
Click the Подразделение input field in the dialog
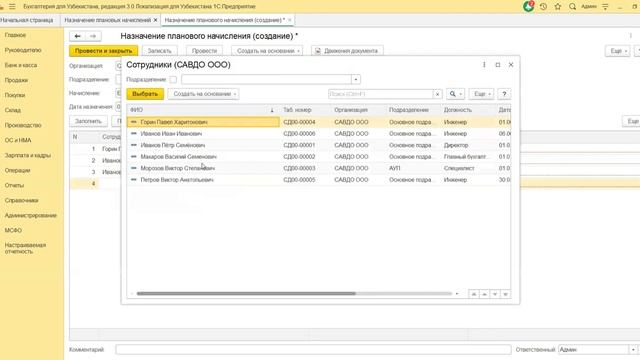pyautogui.click(x=267, y=80)
